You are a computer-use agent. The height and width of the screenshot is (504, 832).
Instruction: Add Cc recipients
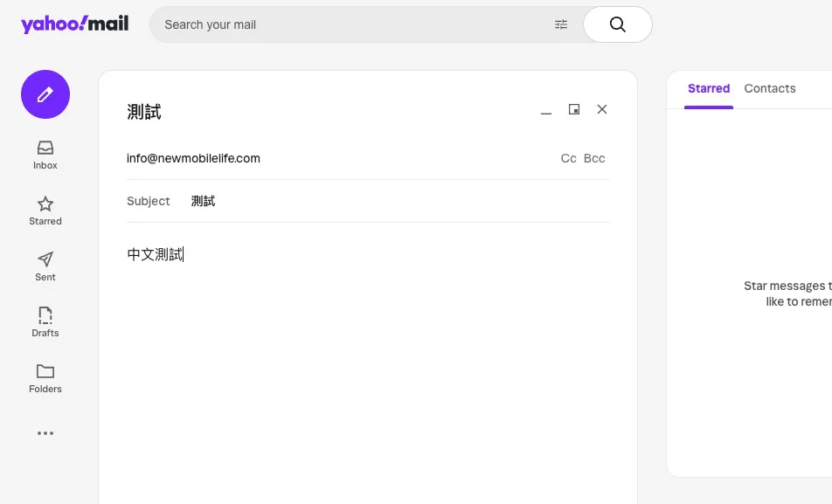tap(568, 158)
